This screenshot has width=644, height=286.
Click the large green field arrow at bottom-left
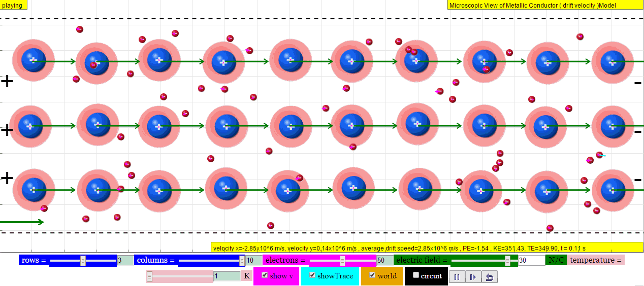[x=21, y=222]
